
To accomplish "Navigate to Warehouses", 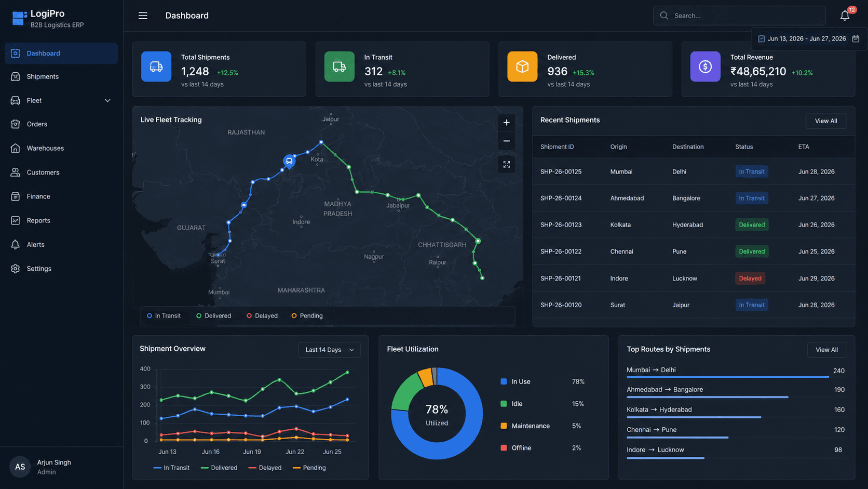I will click(x=61, y=148).
